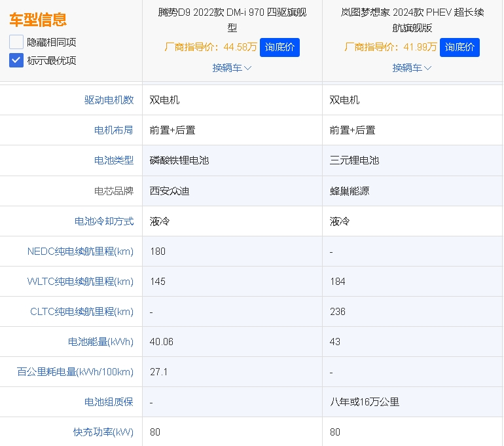
Task: Click the 快充功率(kW) parameter link
Action: (x=103, y=432)
